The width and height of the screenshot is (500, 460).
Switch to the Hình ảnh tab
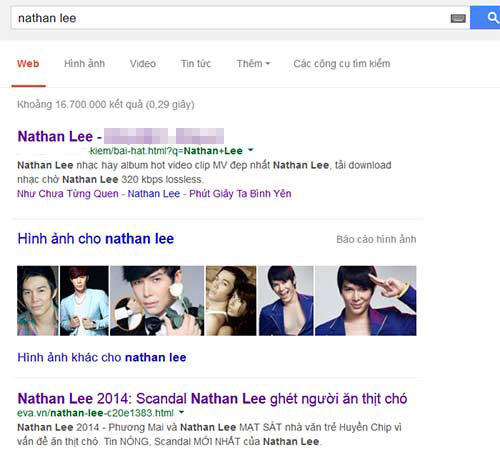click(85, 63)
